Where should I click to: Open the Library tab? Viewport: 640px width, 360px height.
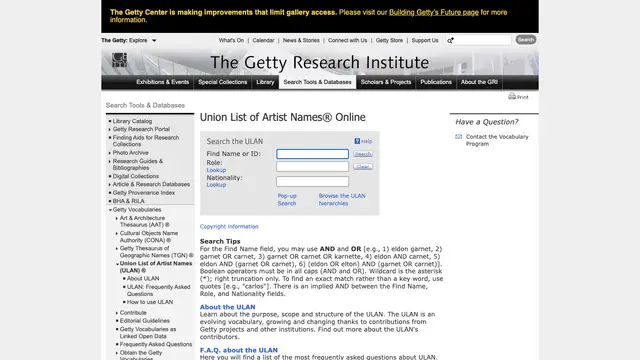point(265,82)
